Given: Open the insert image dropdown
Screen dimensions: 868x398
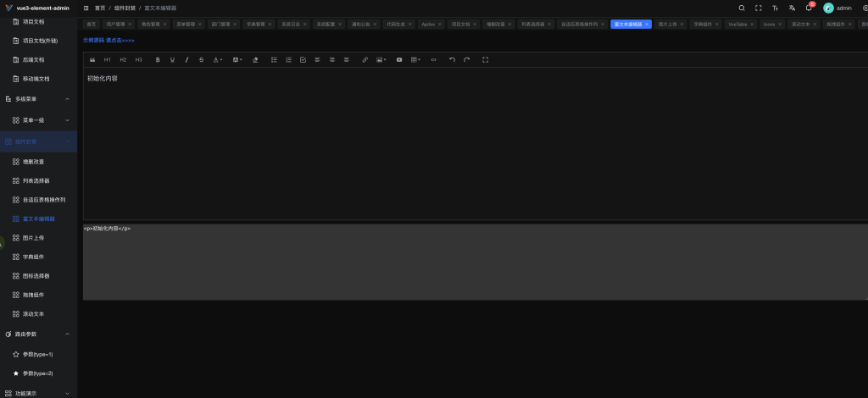Looking at the screenshot, I should (x=381, y=59).
